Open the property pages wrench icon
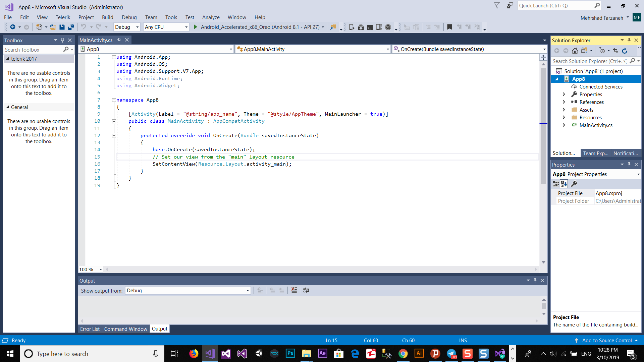Image resolution: width=644 pixels, height=362 pixels. (574, 184)
